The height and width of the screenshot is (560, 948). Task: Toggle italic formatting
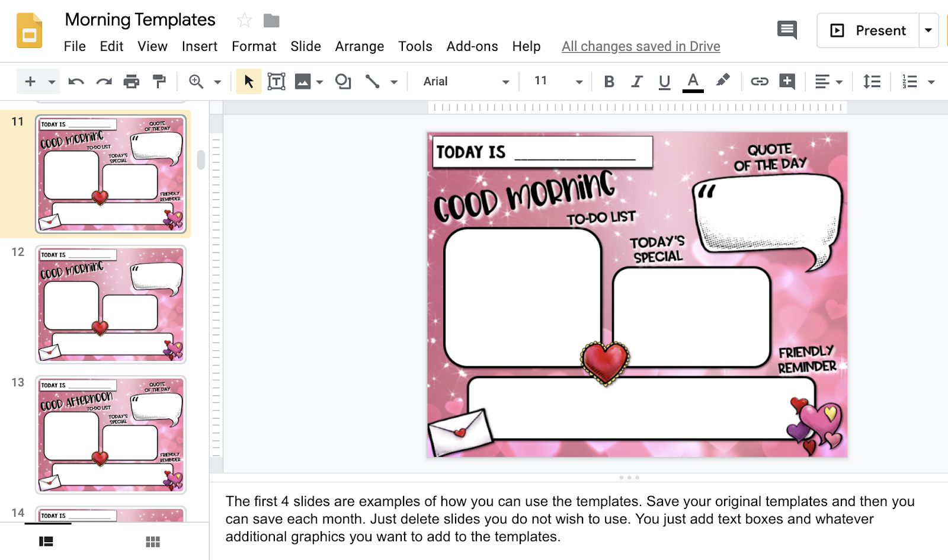[x=636, y=81]
